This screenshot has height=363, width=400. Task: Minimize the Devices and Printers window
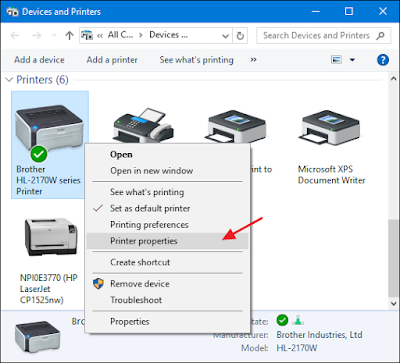point(315,12)
